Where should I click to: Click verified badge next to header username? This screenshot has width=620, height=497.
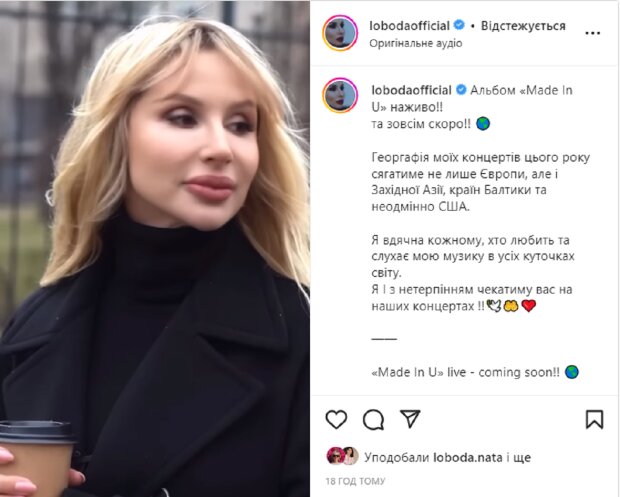(459, 25)
